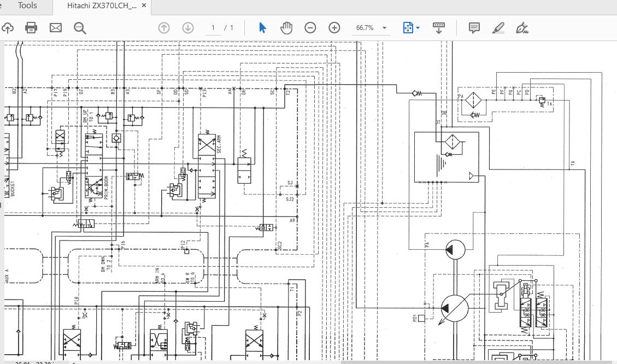This screenshot has width=617, height=364.
Task: Zoom out of the page
Action: 310,27
